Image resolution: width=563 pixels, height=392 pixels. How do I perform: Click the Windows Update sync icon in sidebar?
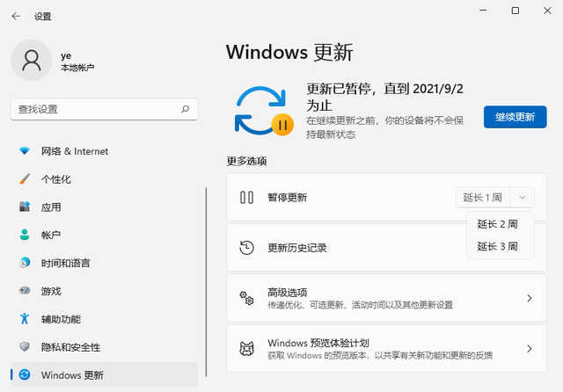25,374
